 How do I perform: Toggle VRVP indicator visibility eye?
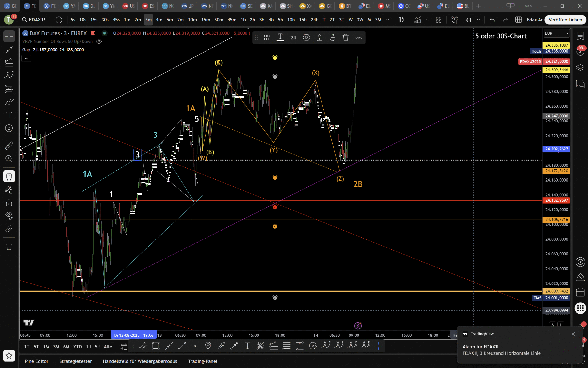tap(99, 41)
